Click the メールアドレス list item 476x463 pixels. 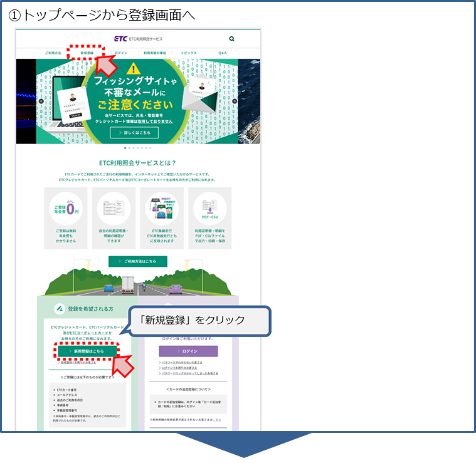pyautogui.click(x=66, y=395)
